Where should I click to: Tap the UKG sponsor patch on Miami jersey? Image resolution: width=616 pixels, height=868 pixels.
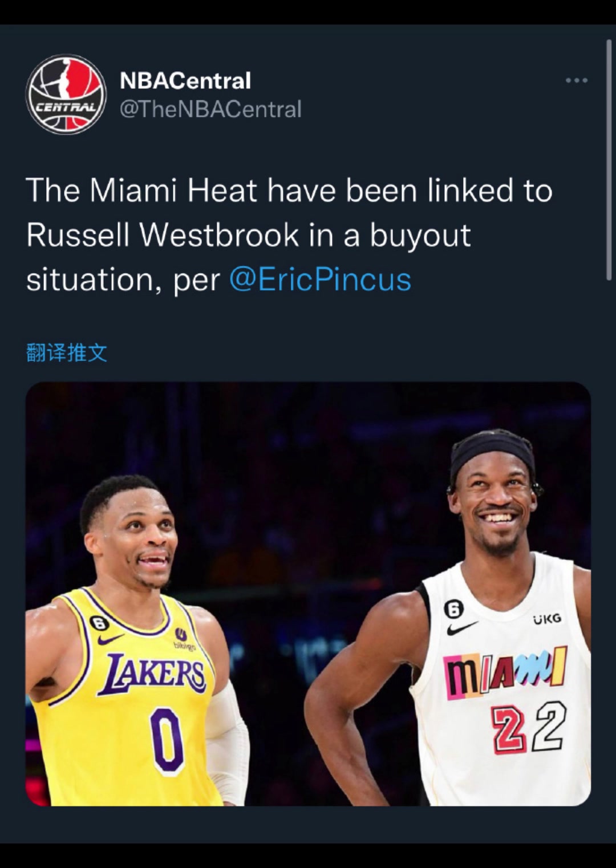pos(547,618)
